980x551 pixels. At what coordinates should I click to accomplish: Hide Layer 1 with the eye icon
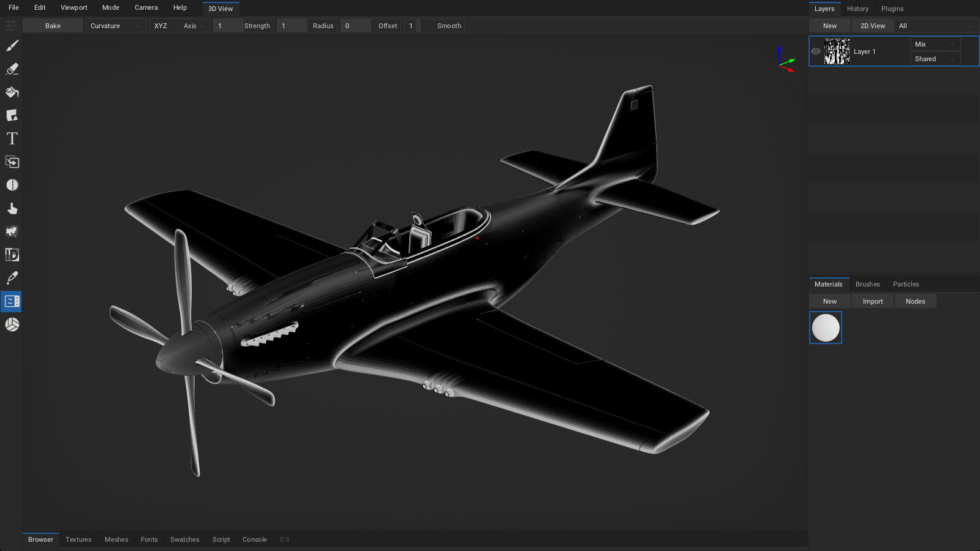pyautogui.click(x=816, y=51)
